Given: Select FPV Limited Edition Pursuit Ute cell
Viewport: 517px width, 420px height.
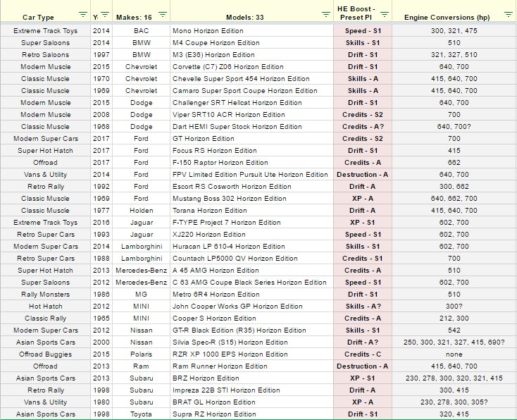Looking at the screenshot, I should coord(251,175).
